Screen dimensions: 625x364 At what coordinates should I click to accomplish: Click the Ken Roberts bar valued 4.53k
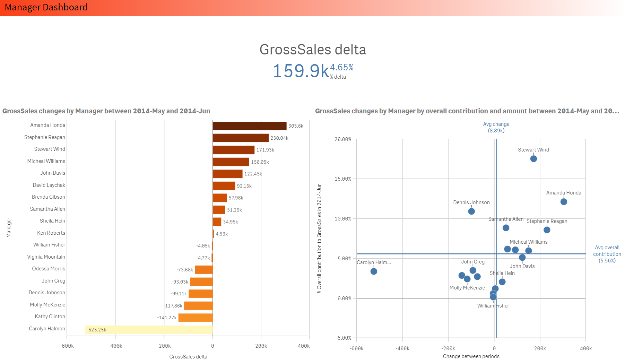coord(213,234)
